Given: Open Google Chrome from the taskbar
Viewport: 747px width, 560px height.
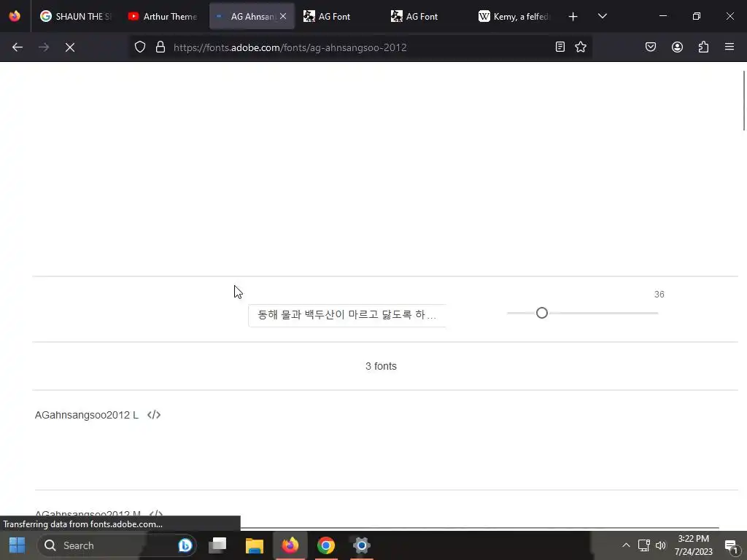Looking at the screenshot, I should [x=326, y=545].
